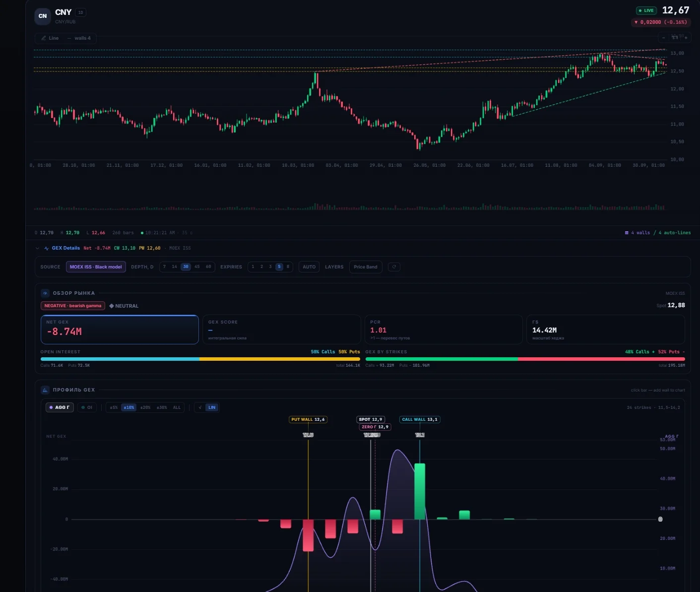Click the refresh icon beside Price Band
This screenshot has height=592, width=700.
pyautogui.click(x=394, y=267)
